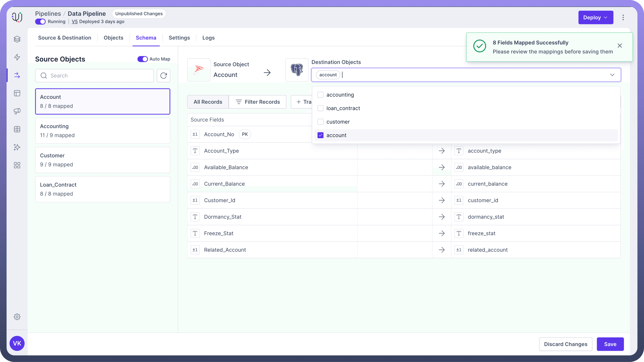Click the PostgreSQL destination icon
The height and width of the screenshot is (362, 644).
[x=297, y=70]
